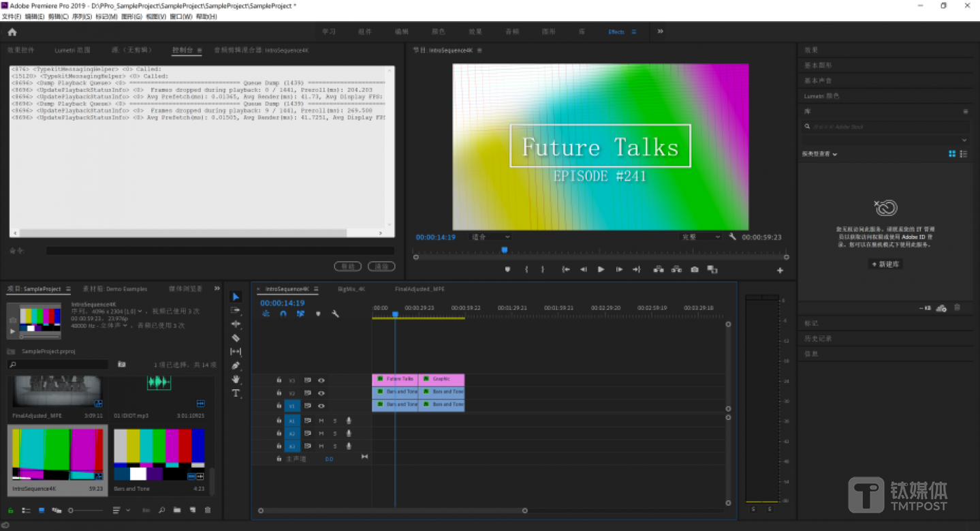Toggle lock on track V3
This screenshot has width=980, height=531.
pyautogui.click(x=279, y=380)
